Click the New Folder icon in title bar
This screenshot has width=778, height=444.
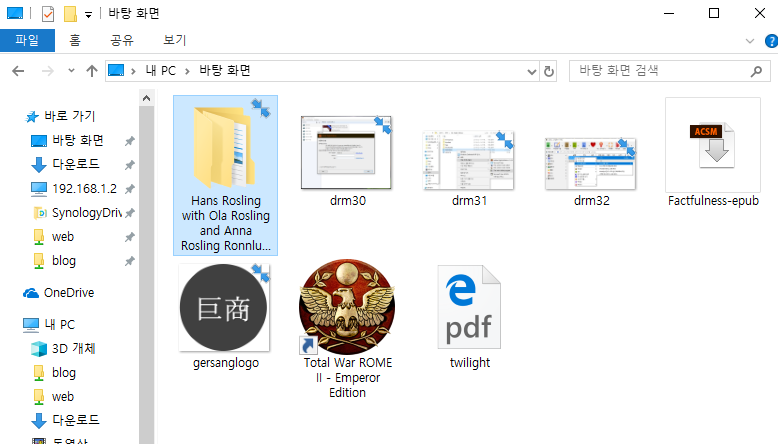pos(70,14)
